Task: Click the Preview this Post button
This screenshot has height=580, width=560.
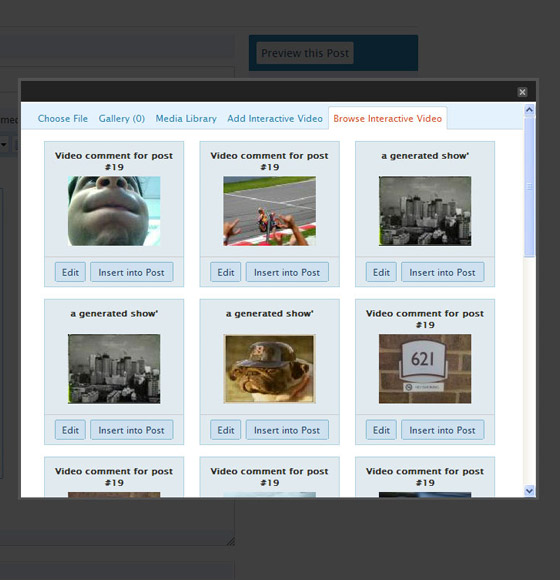Action: 305,53
